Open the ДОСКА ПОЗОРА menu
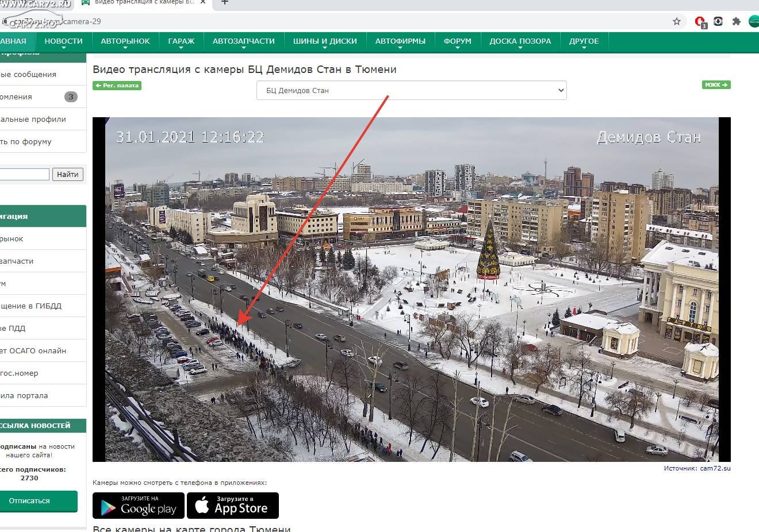 [x=520, y=41]
